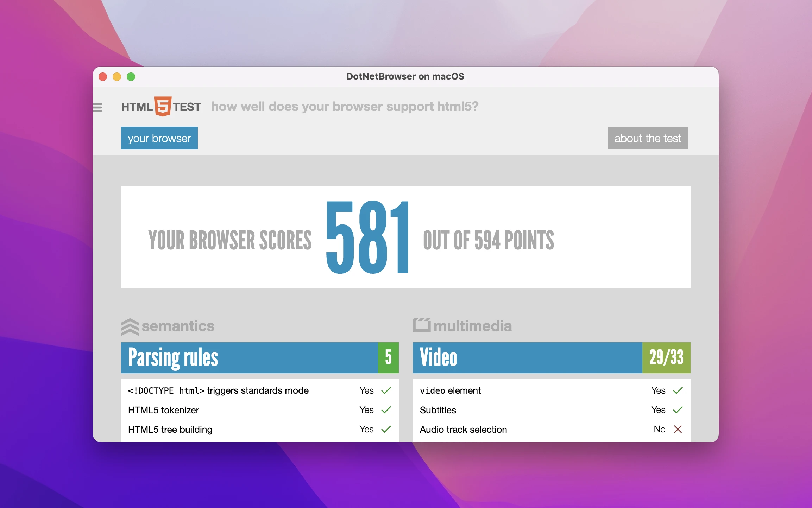812x508 pixels.
Task: Click the 'Yes' result for Subtitles
Action: coord(658,410)
